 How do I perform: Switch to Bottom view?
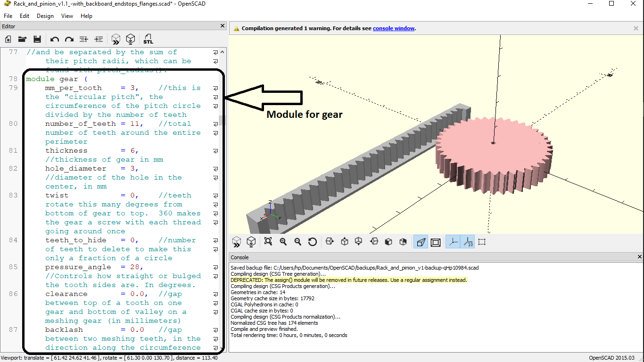click(359, 242)
